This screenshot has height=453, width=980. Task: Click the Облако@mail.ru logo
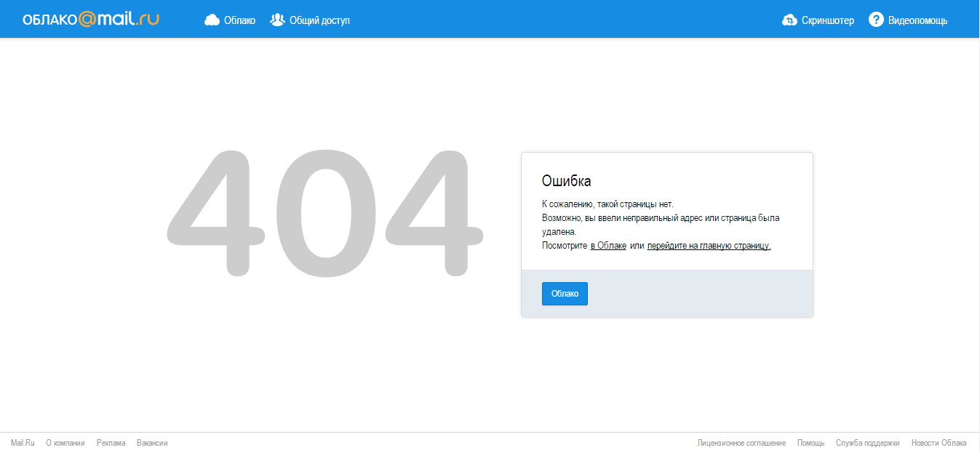[91, 20]
